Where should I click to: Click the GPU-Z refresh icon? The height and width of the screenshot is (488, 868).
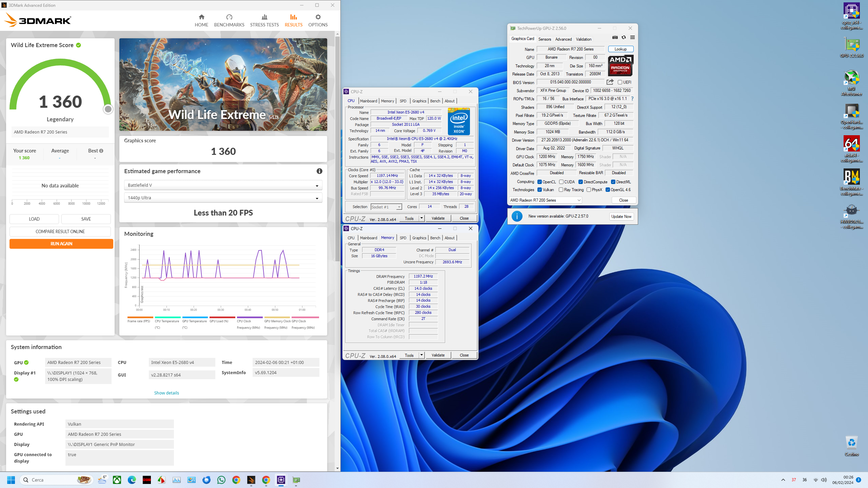[x=624, y=37]
